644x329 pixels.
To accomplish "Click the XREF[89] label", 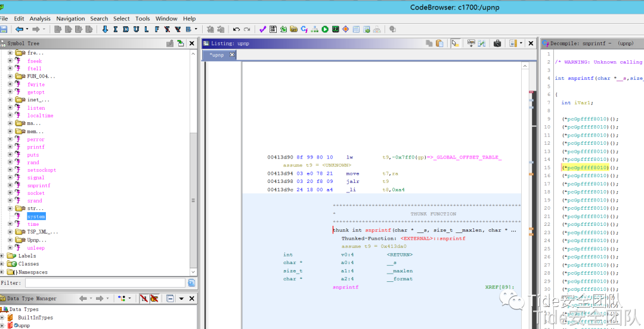I will (500, 287).
